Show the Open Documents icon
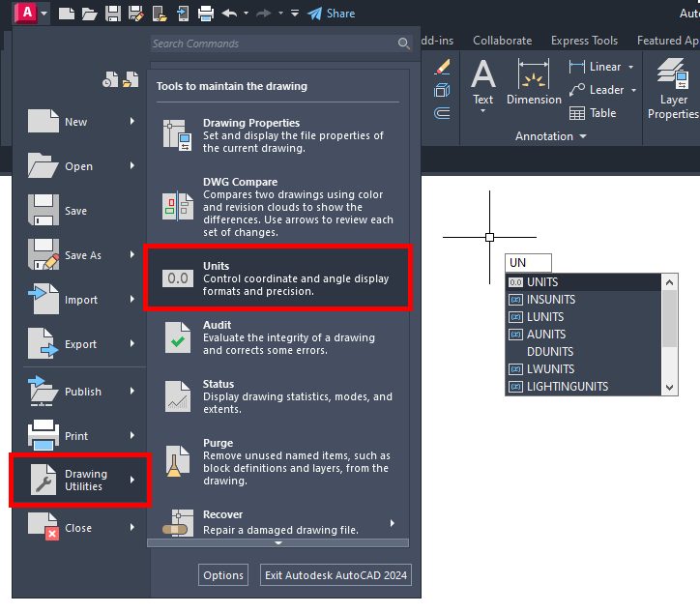Screen dimensions: 700x613 131,79
